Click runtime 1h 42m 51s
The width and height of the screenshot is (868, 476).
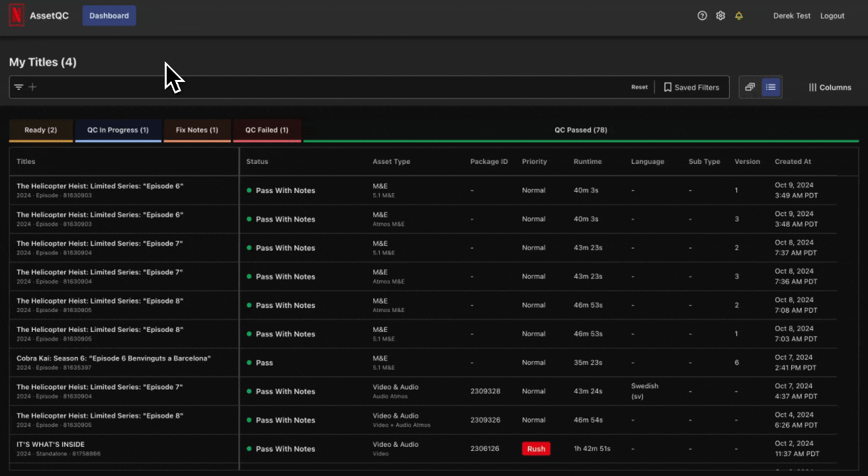[x=592, y=449]
